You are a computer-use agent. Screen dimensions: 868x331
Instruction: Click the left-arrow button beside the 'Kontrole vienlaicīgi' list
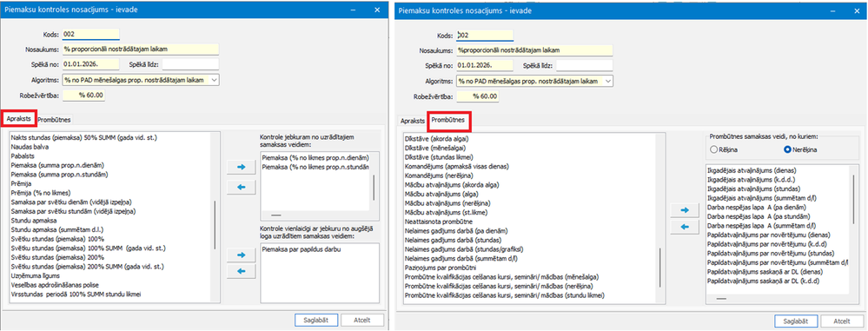click(241, 271)
